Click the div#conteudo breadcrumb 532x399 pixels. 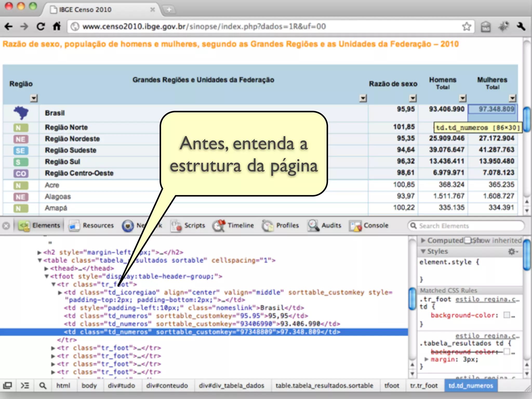[167, 385]
